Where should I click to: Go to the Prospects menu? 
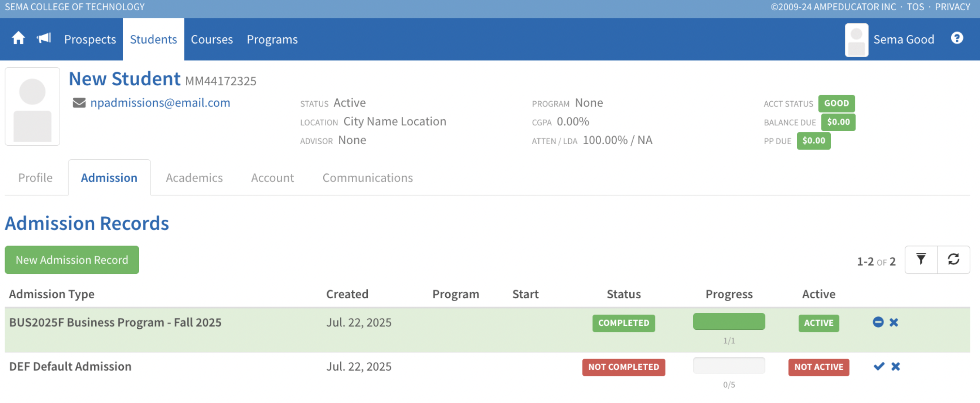point(90,40)
